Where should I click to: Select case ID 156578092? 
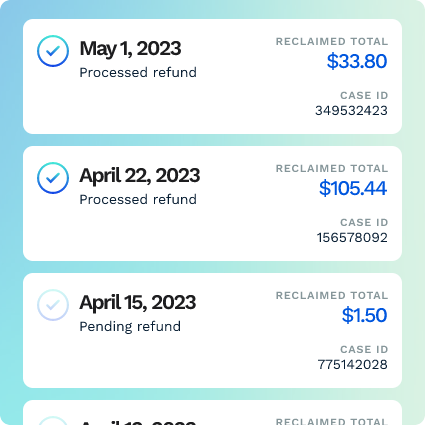point(352,238)
